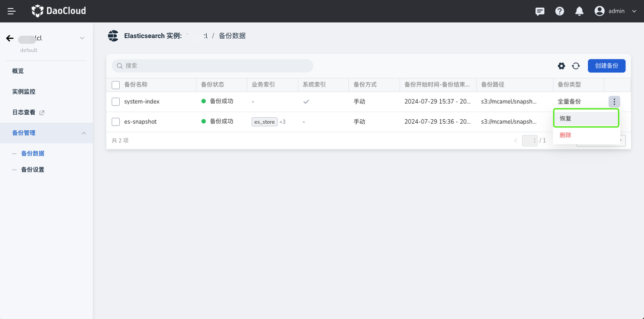Screen dimensions: 644x319
Task: Refresh the backup list
Action: pyautogui.click(x=576, y=66)
